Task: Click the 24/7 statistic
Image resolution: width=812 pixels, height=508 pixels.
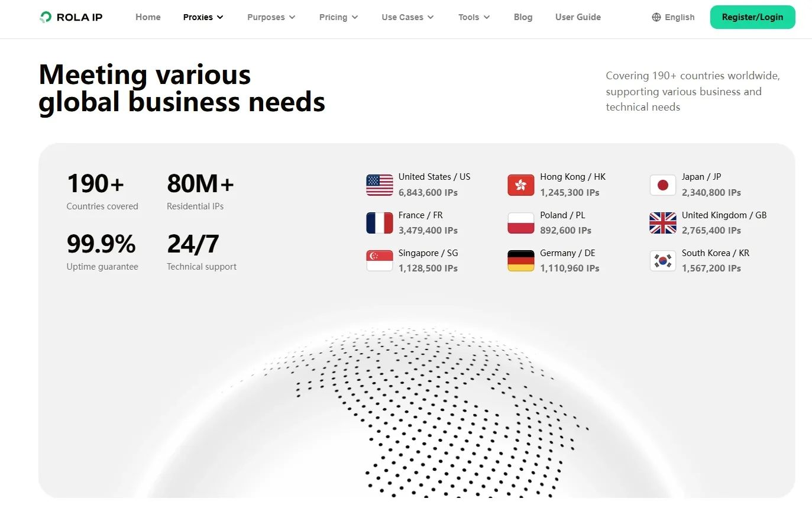Action: click(x=193, y=244)
